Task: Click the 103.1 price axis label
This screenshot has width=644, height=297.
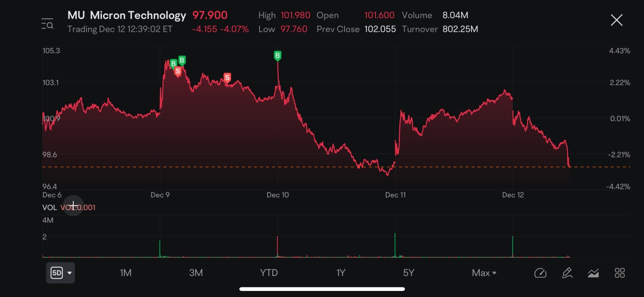Action: [x=51, y=82]
